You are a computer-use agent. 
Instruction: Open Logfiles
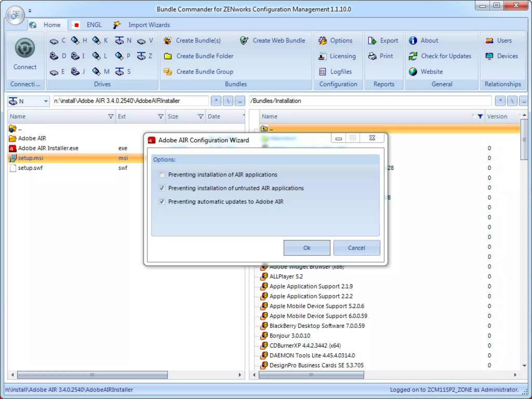[x=335, y=72]
